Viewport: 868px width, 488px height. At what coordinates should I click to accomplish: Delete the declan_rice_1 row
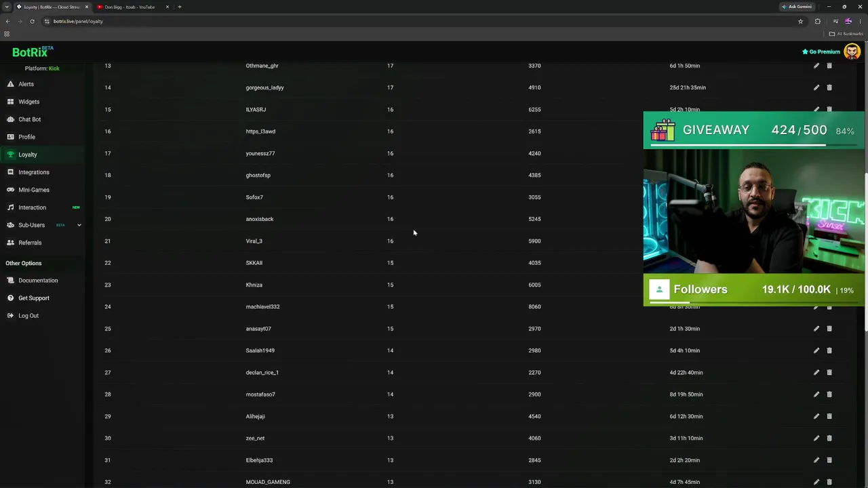point(829,372)
